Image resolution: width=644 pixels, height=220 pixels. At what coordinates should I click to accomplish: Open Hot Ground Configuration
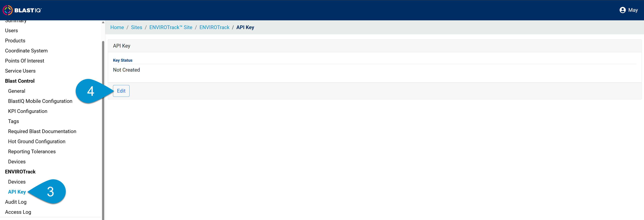coord(37,142)
